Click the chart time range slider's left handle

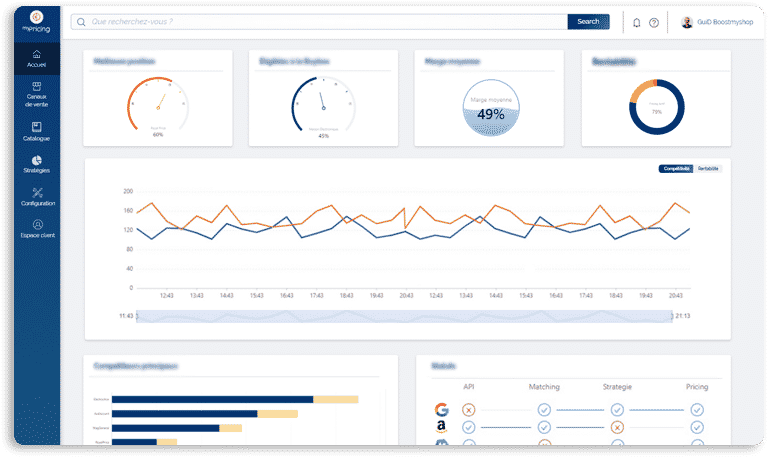pos(137,316)
